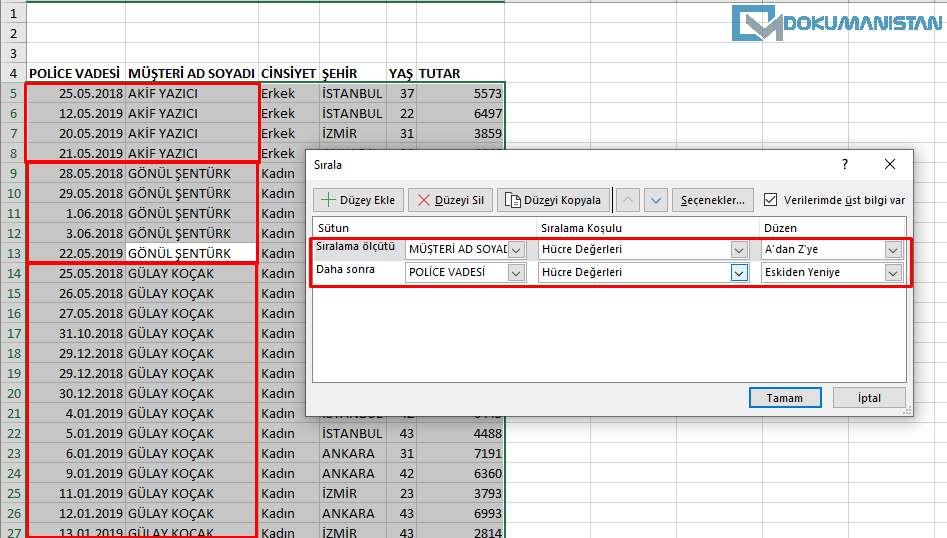Toggle Verilerimde üst bilgi var checkbox
This screenshot has width=947, height=538.
(x=771, y=200)
